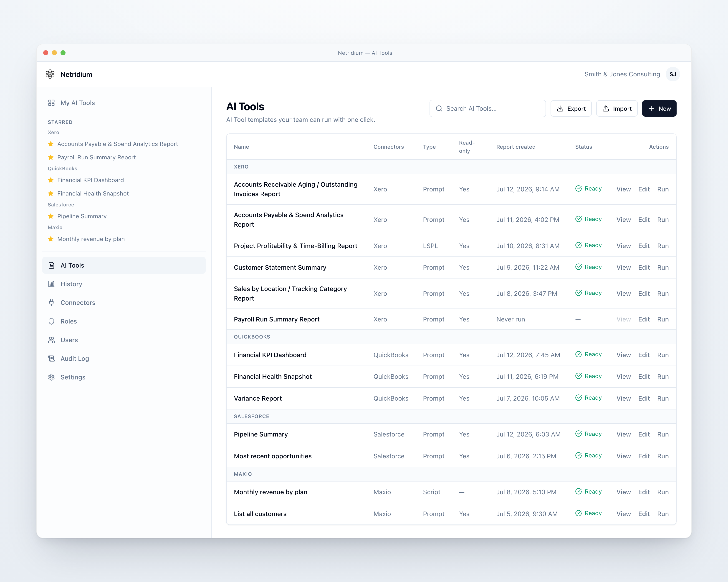728x582 pixels.
Task: Edit the Variance Report
Action: [644, 399]
